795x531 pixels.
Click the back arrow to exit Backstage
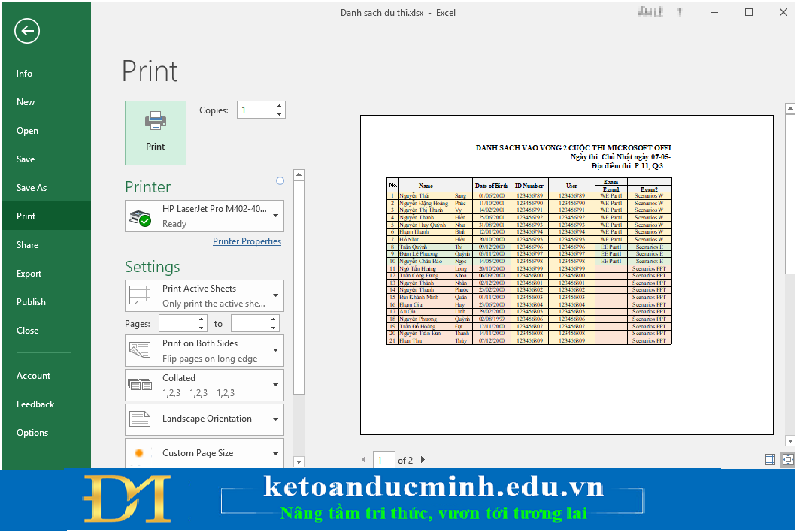tap(27, 31)
